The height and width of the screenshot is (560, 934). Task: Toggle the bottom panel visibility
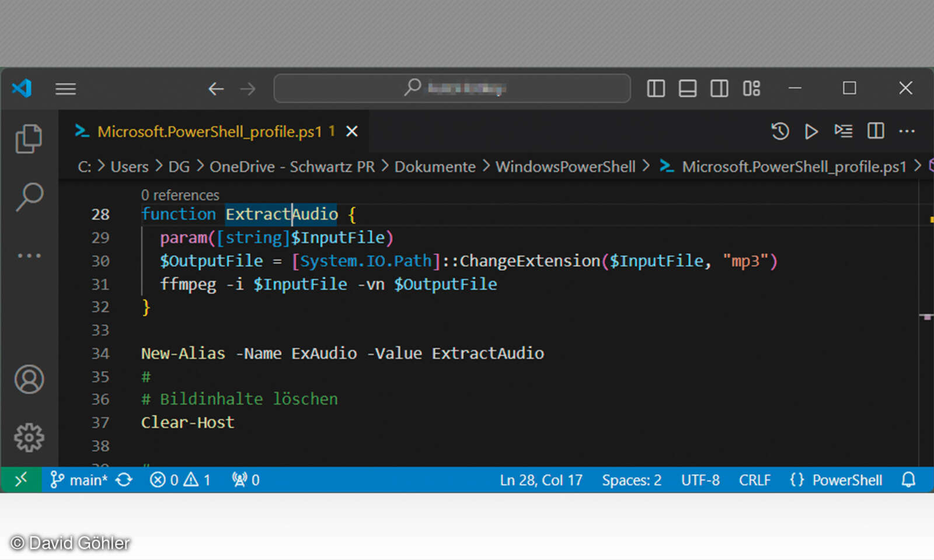coord(688,89)
